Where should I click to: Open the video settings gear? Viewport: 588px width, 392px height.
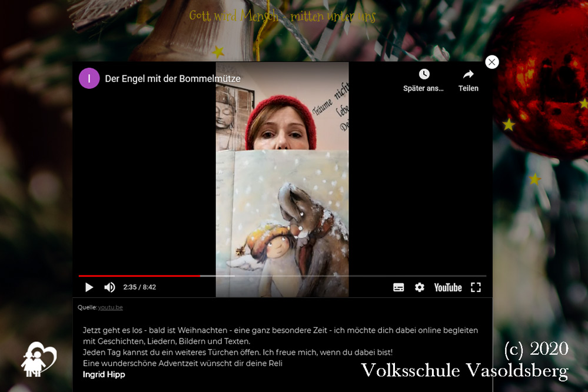(x=420, y=287)
